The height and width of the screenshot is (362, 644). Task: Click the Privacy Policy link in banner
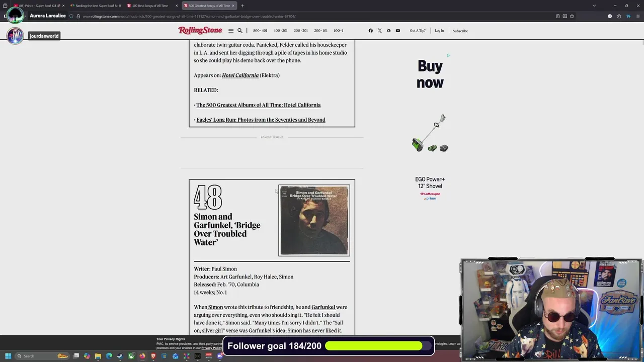tap(211, 348)
